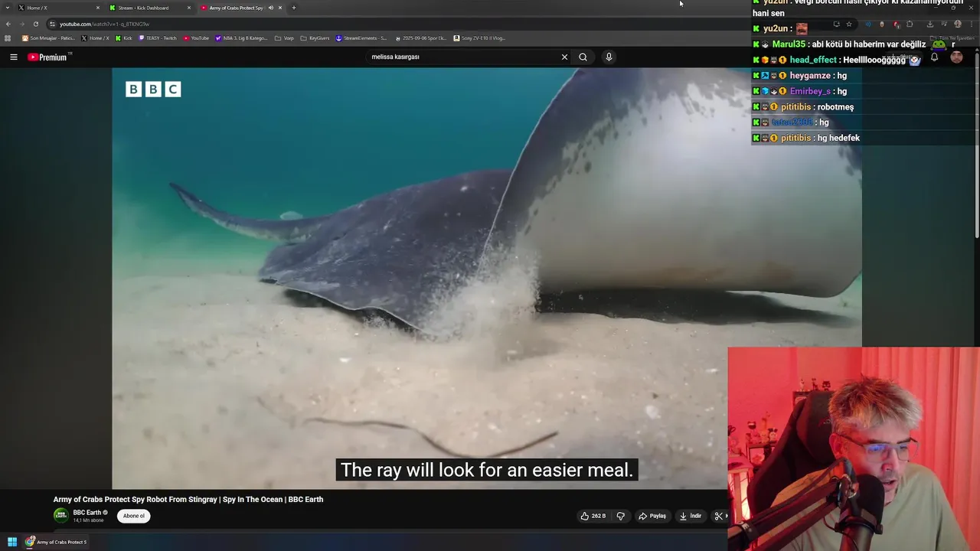The width and height of the screenshot is (980, 551).
Task: Open browser profile avatar
Action: [957, 24]
